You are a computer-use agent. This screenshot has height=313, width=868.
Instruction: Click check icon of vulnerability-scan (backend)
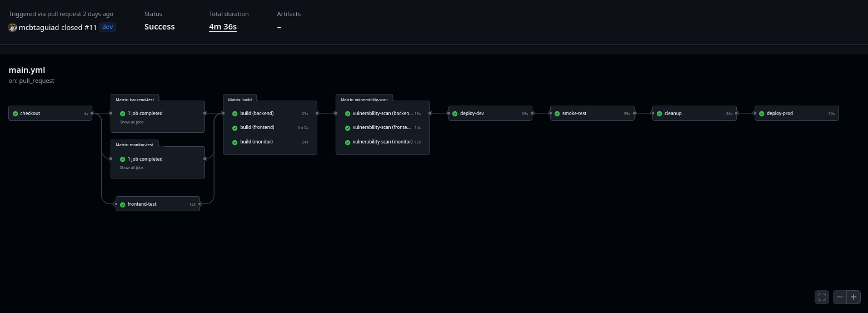coord(348,113)
